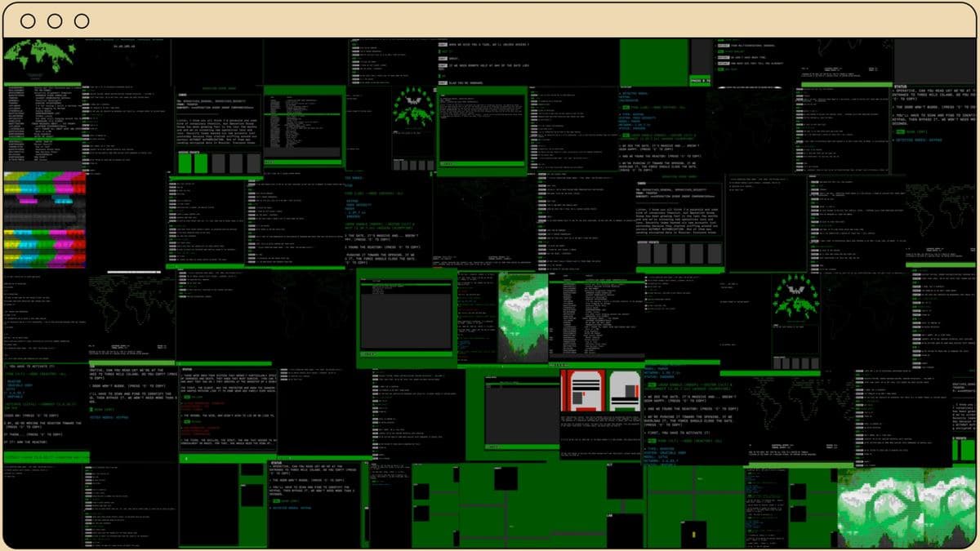The image size is (980, 551).
Task: Click the middle circle in the title bar
Action: (55, 21)
